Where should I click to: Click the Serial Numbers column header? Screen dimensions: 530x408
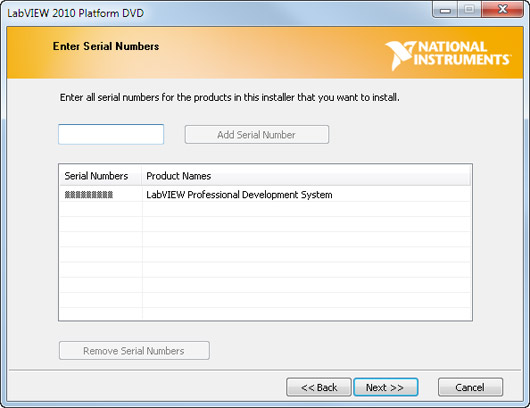(x=100, y=176)
